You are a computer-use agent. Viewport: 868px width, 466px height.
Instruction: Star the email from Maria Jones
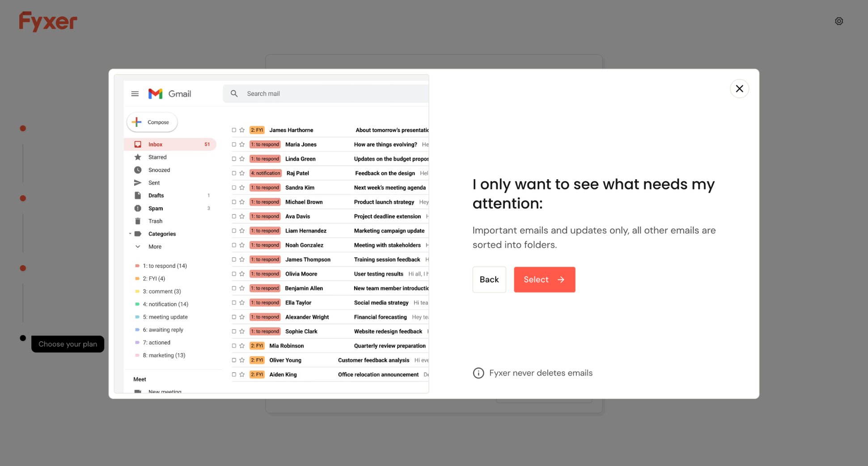[242, 144]
